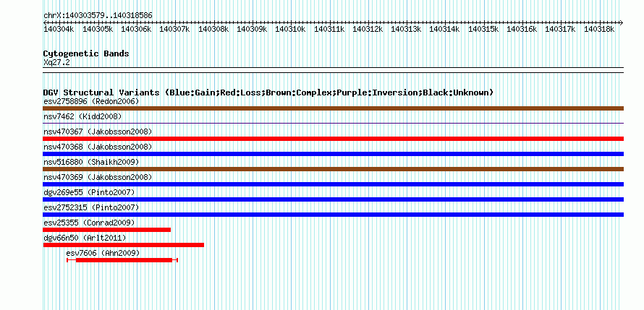Click the 140315k ruler tick label

pyautogui.click(x=483, y=29)
